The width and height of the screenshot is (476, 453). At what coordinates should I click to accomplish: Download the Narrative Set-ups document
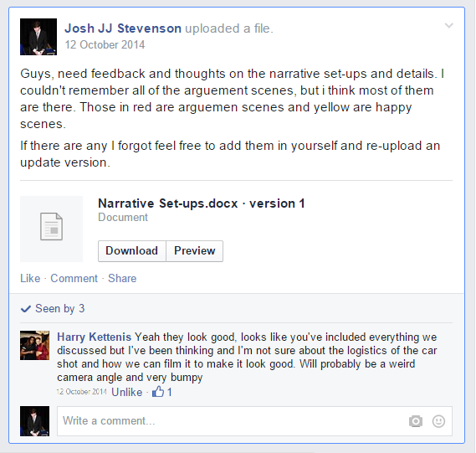[x=131, y=251]
